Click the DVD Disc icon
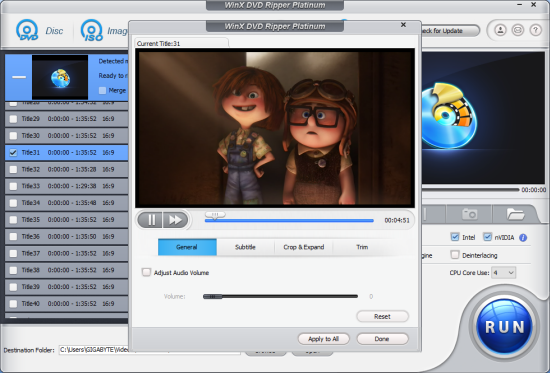Screen dimensions: 550x373 pos(27,31)
